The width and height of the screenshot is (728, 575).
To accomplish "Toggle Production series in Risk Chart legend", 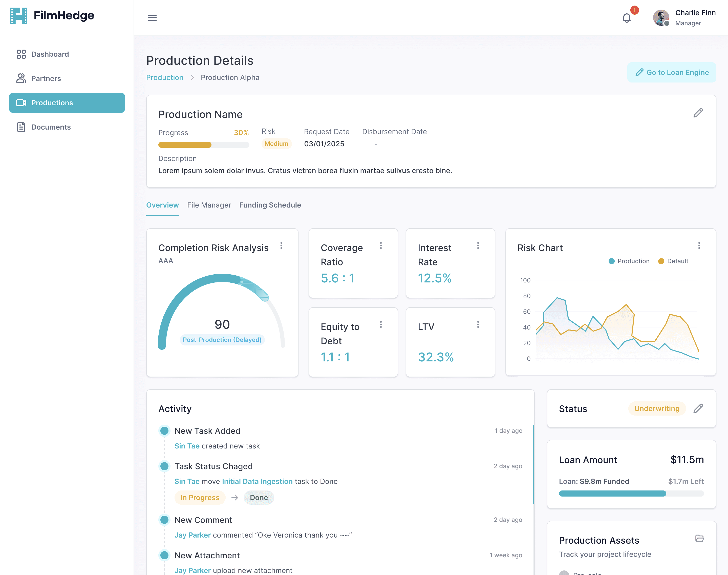I will coord(629,261).
